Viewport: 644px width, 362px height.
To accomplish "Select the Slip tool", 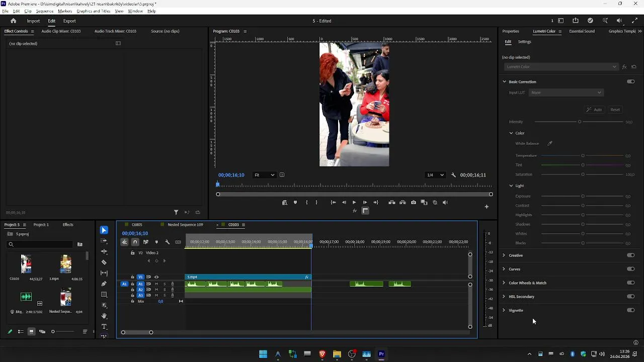I will [x=104, y=273].
